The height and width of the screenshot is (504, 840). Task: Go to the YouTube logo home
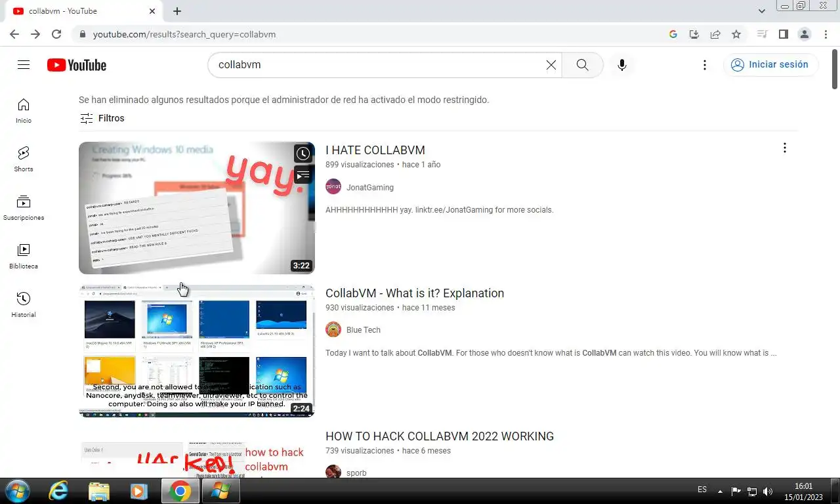coord(77,65)
